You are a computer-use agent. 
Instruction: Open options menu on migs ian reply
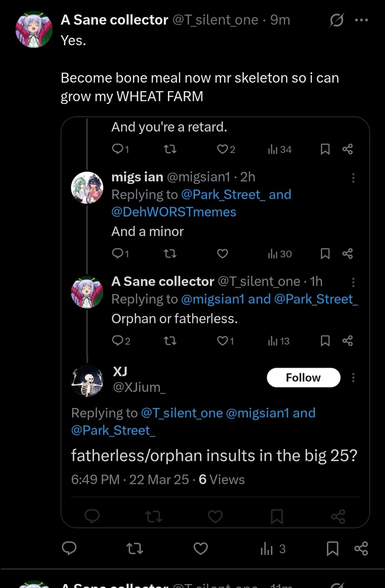coord(353,178)
